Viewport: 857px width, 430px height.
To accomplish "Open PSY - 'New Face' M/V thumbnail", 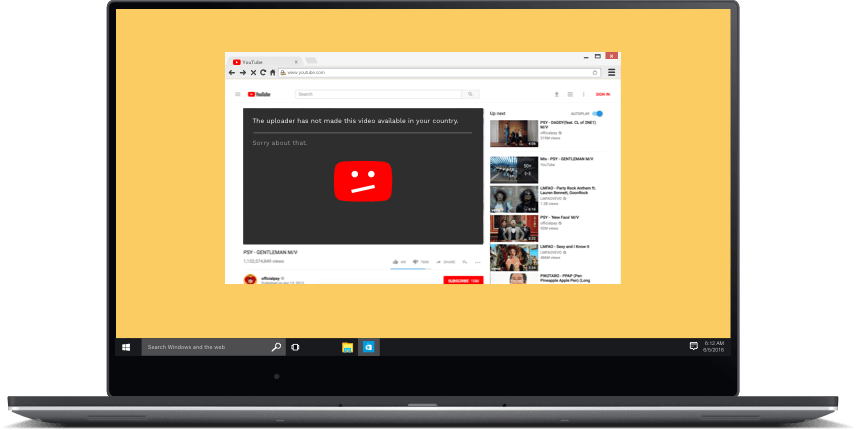I will click(x=514, y=228).
